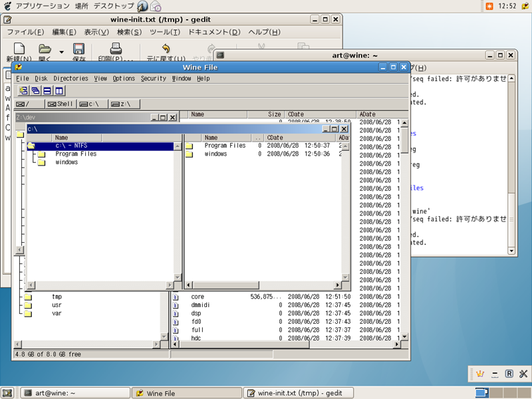Select windows folder in left tree
The image size is (532, 399).
click(66, 162)
